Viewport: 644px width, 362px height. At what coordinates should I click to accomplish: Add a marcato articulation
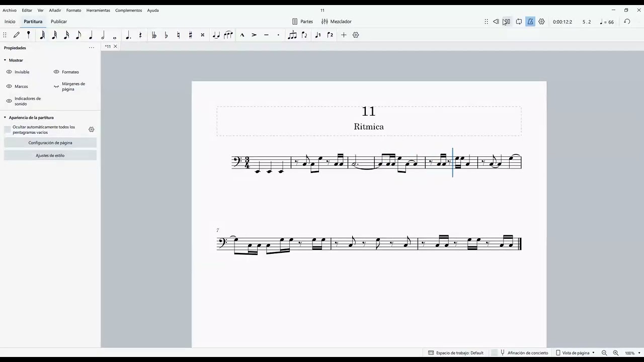(x=242, y=35)
